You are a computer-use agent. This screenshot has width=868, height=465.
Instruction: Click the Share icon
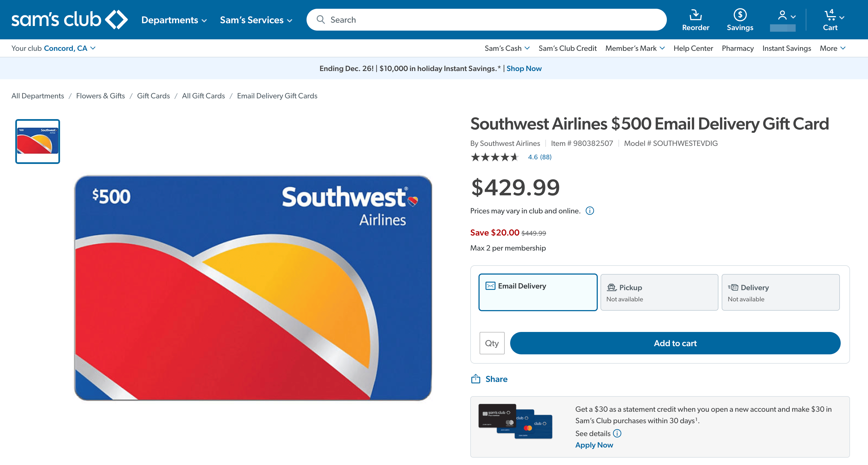[476, 379]
